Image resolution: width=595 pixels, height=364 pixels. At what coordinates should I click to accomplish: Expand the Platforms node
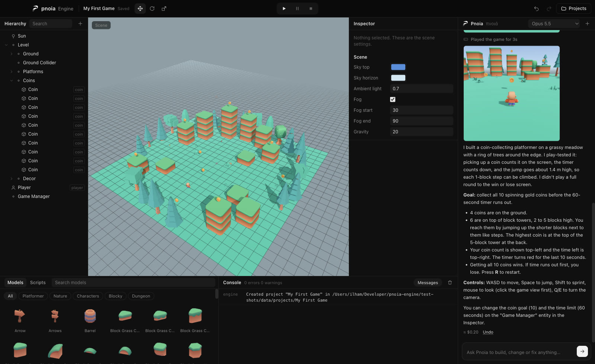(x=12, y=72)
